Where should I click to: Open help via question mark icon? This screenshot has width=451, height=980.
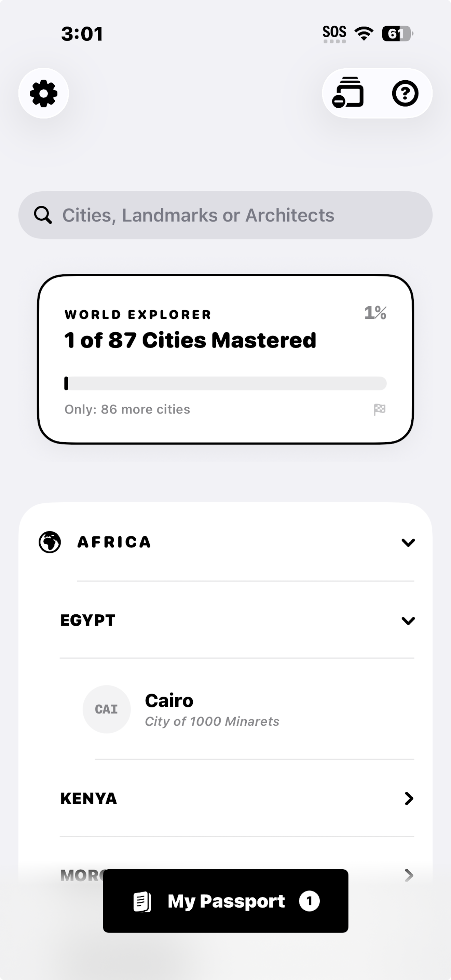405,93
